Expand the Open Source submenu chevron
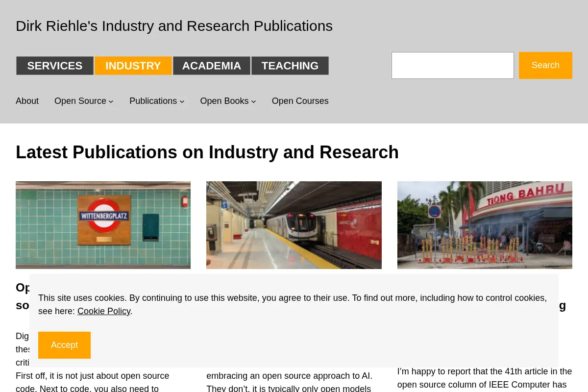Viewport: 588px width, 392px height. tap(111, 101)
